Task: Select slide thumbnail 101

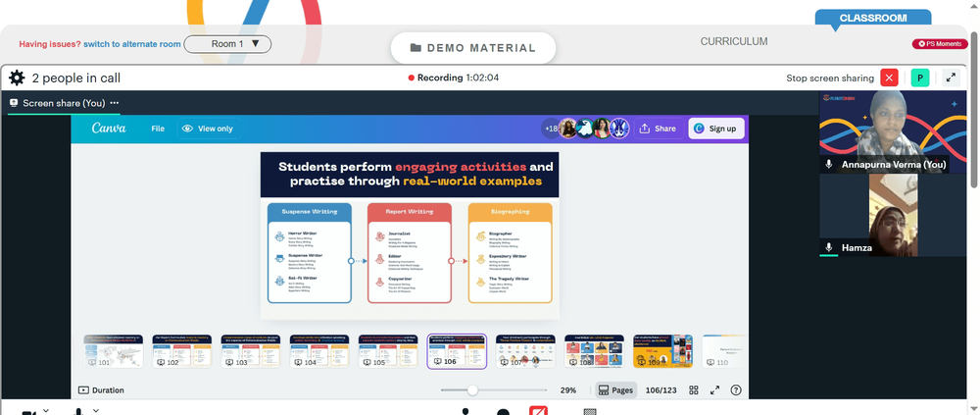Action: pyautogui.click(x=113, y=351)
